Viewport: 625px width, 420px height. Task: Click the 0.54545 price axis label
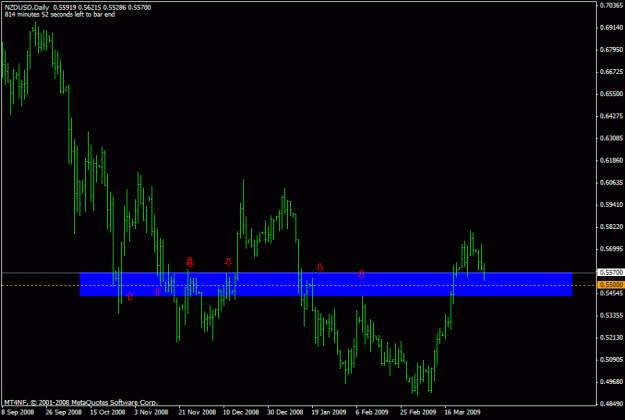[x=611, y=293]
